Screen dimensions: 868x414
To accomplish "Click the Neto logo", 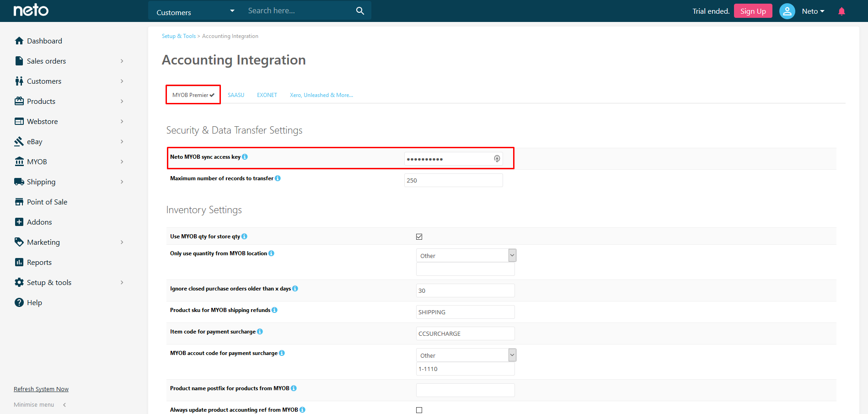I will coord(31,10).
